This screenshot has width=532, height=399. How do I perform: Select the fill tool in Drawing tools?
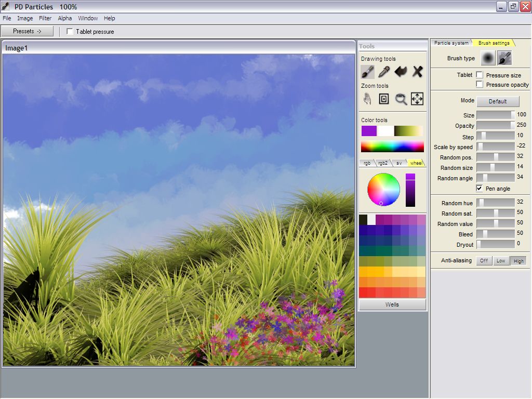401,72
